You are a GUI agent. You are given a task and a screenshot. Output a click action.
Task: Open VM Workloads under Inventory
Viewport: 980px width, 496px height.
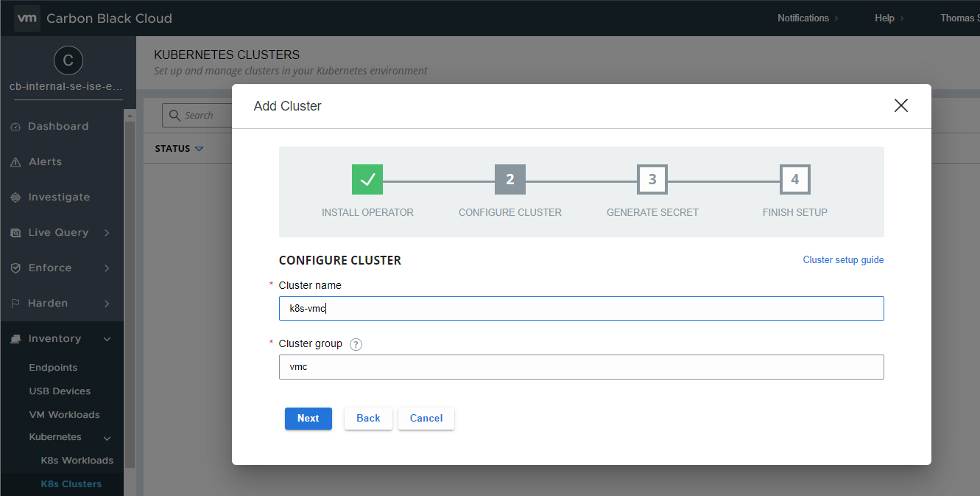64,415
